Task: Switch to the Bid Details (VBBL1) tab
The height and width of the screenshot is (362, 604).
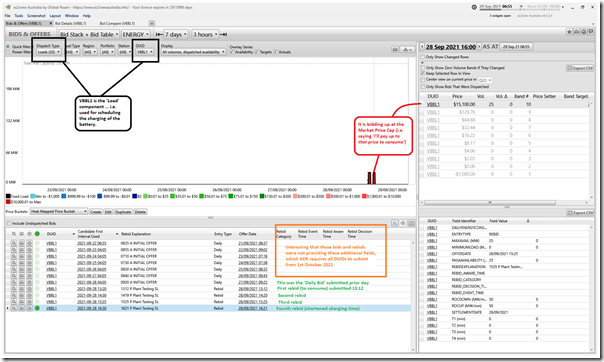Action: 71,23
